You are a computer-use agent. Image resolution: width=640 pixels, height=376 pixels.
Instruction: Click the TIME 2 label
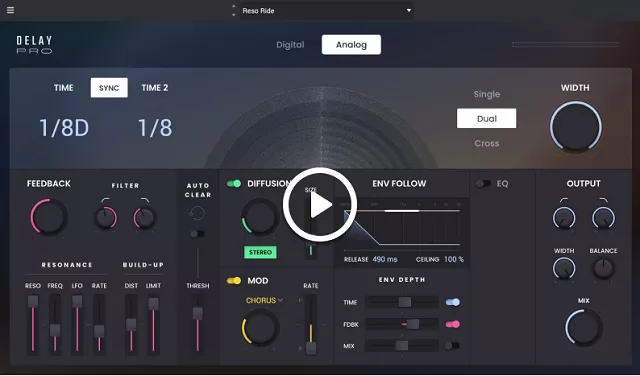point(155,88)
